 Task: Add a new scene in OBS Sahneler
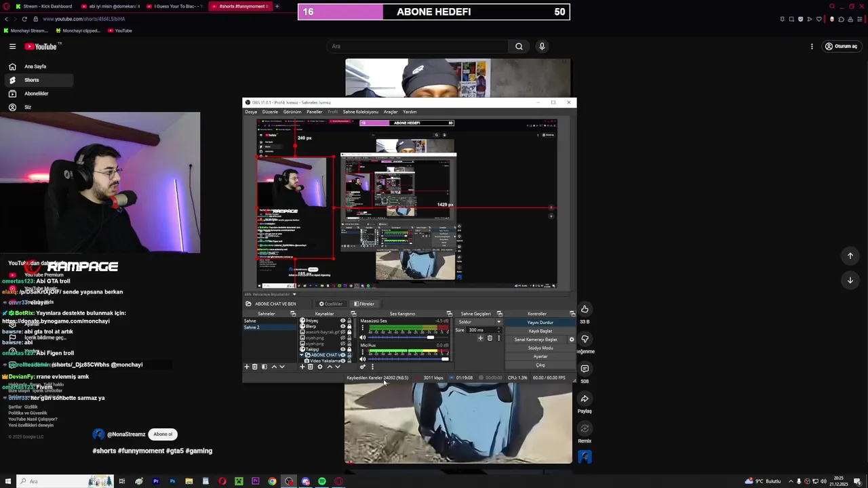(247, 367)
